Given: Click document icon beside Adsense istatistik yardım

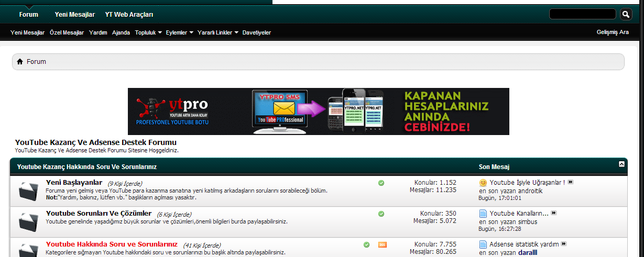Looking at the screenshot, I should coord(483,244).
